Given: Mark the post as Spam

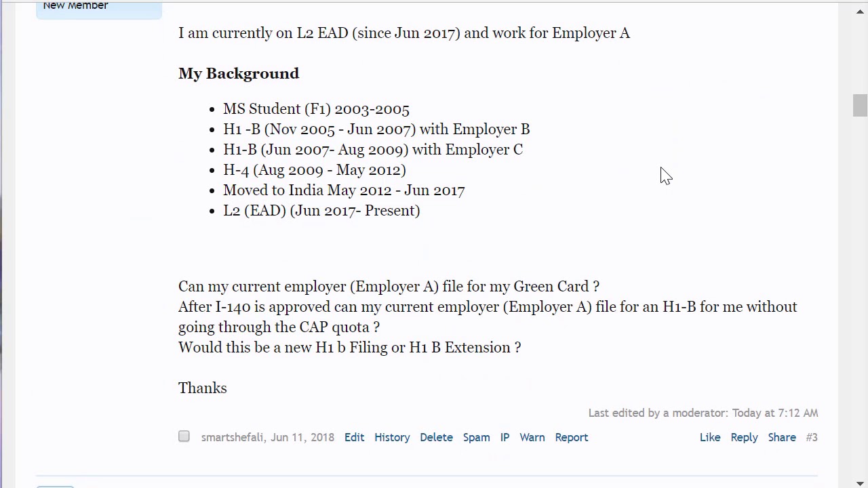Looking at the screenshot, I should [x=476, y=437].
